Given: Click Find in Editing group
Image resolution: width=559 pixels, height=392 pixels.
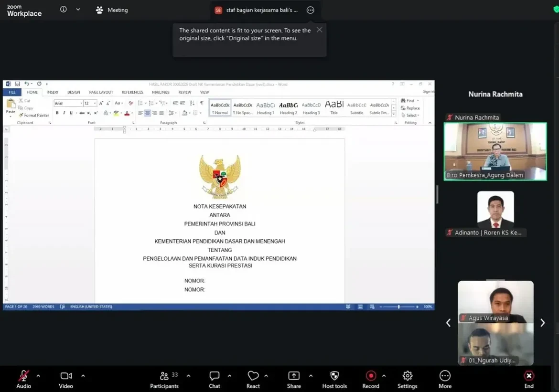Looking at the screenshot, I should [x=409, y=100].
